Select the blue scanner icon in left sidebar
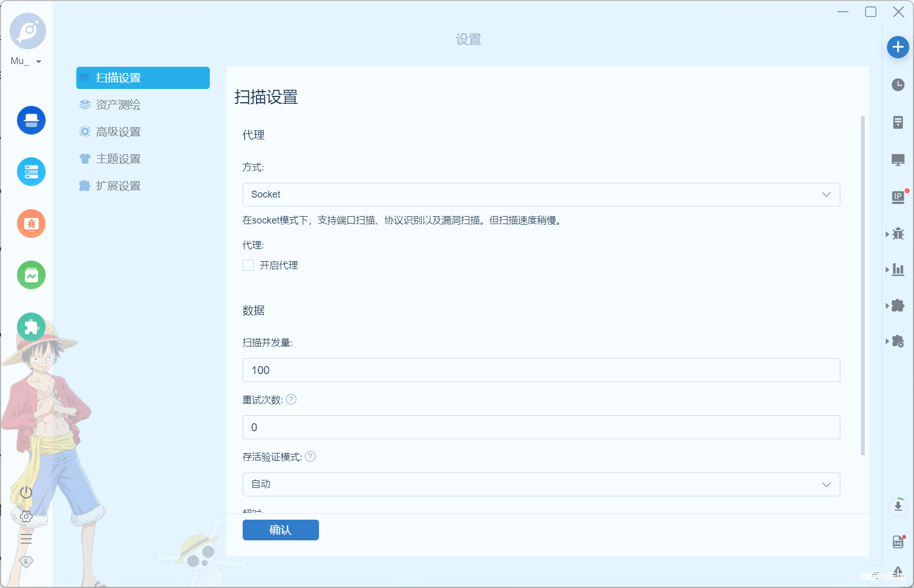Image resolution: width=914 pixels, height=588 pixels. (30, 120)
